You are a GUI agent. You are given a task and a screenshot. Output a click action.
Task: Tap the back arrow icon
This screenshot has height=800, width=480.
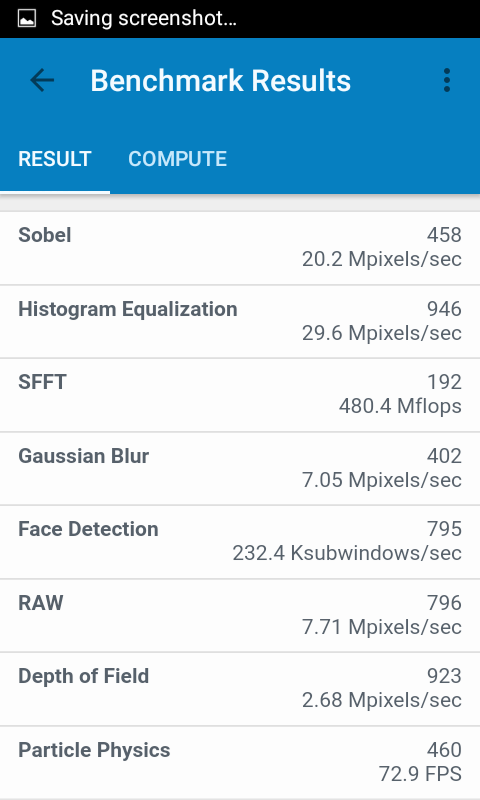[x=42, y=81]
